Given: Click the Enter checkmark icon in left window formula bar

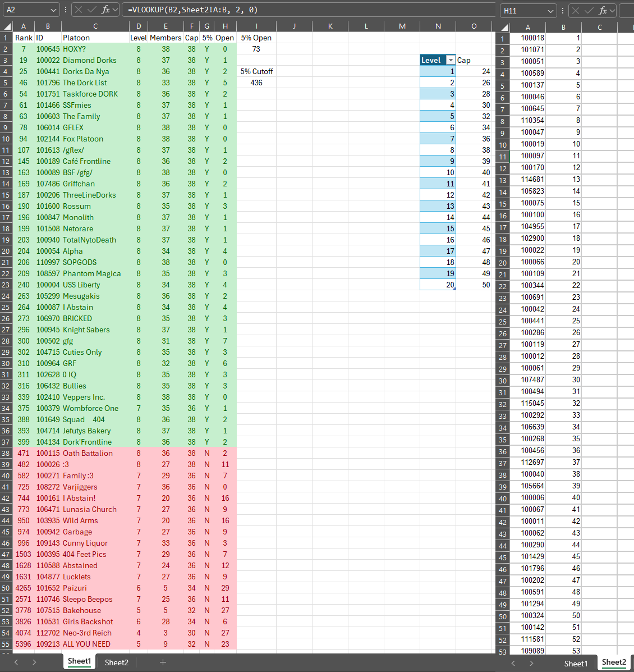Looking at the screenshot, I should 91,10.
